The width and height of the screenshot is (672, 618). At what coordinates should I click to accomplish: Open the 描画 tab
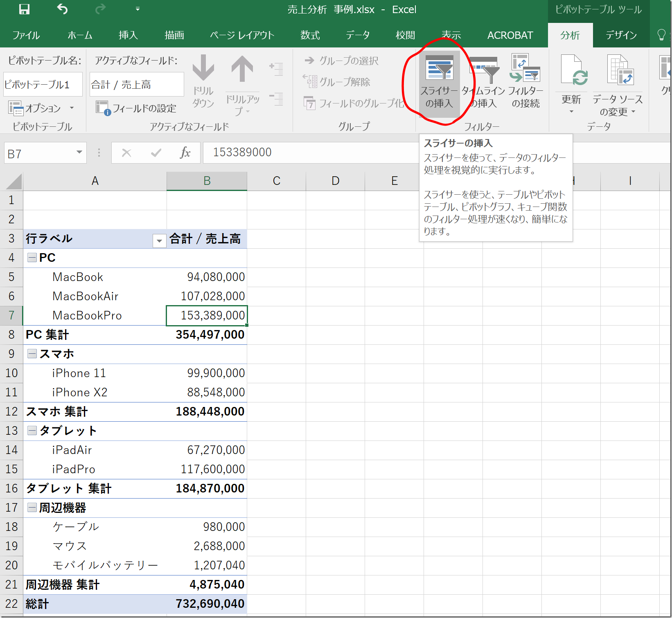[174, 35]
